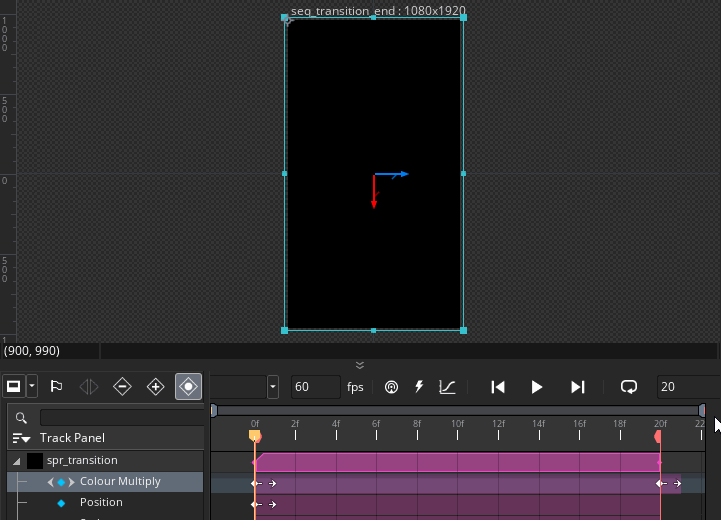Open the dropdown next to the fps field

pyautogui.click(x=273, y=387)
